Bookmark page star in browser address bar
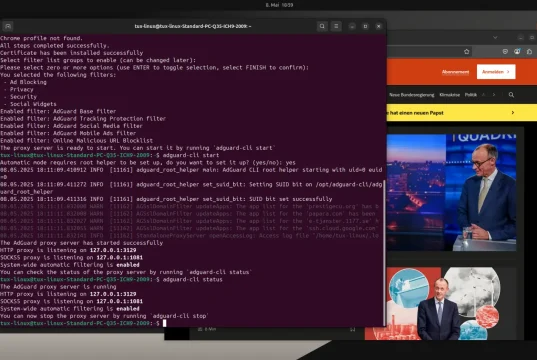The width and height of the screenshot is (537, 360). click(x=466, y=51)
